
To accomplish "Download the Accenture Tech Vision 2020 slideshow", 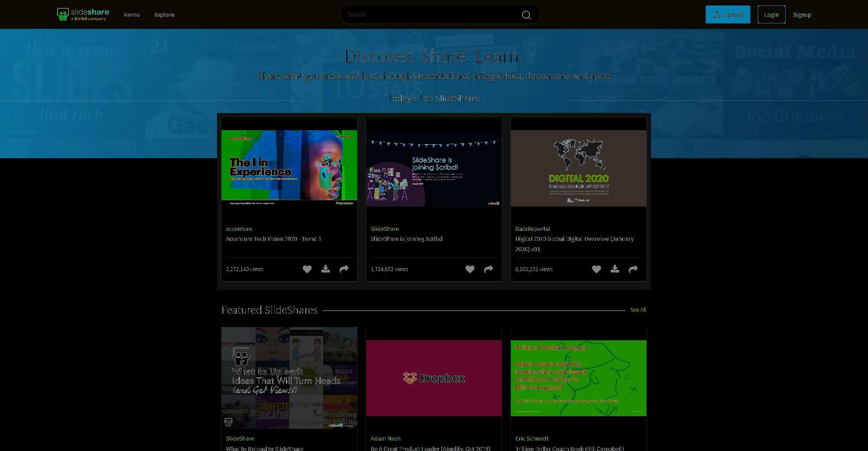I will [x=325, y=269].
